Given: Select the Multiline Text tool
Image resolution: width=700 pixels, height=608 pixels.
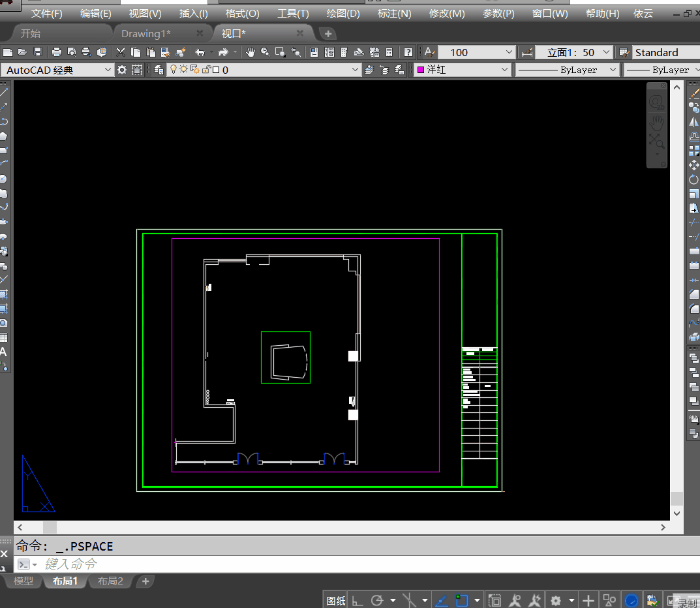Looking at the screenshot, I should tap(3, 352).
